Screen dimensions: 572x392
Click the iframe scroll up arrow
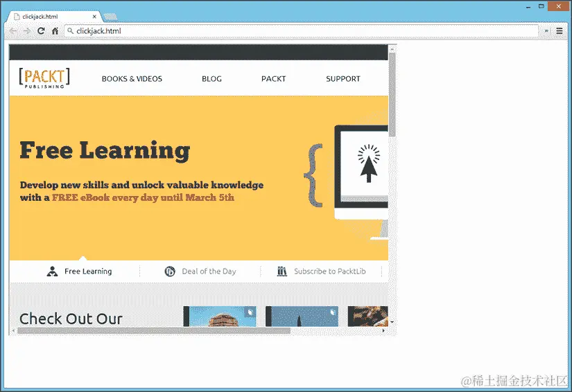click(392, 48)
